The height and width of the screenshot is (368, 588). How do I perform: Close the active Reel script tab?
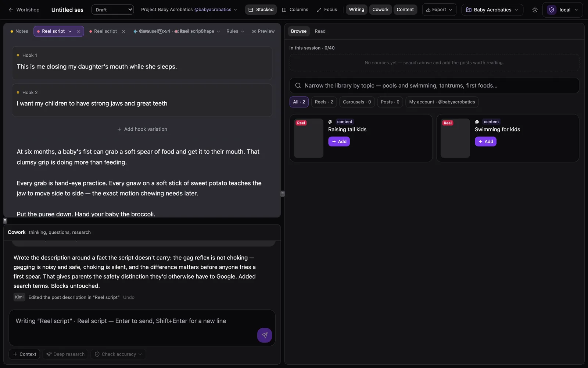[x=79, y=31]
